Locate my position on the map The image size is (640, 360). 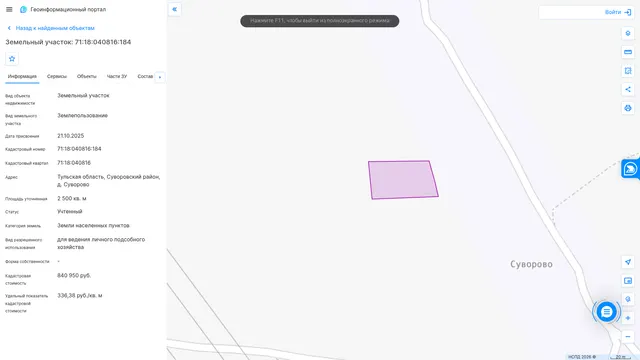tap(628, 262)
